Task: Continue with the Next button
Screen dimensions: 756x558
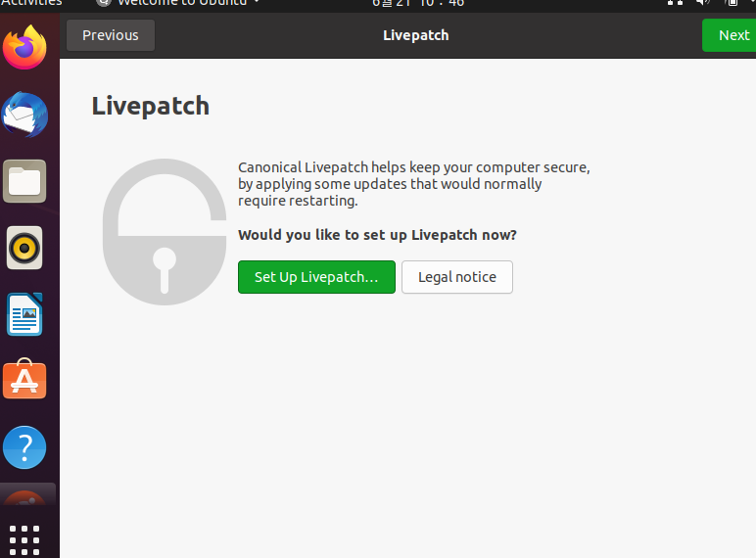Action: (x=729, y=35)
